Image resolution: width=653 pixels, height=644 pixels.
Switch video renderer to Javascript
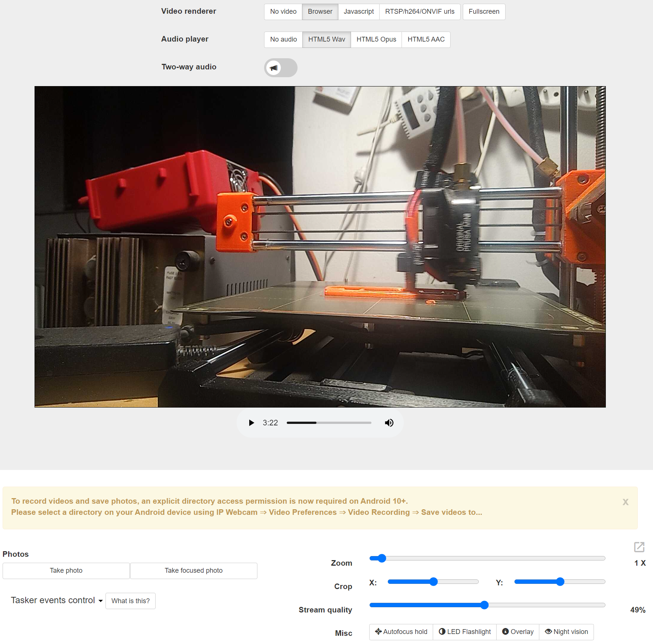coord(358,12)
